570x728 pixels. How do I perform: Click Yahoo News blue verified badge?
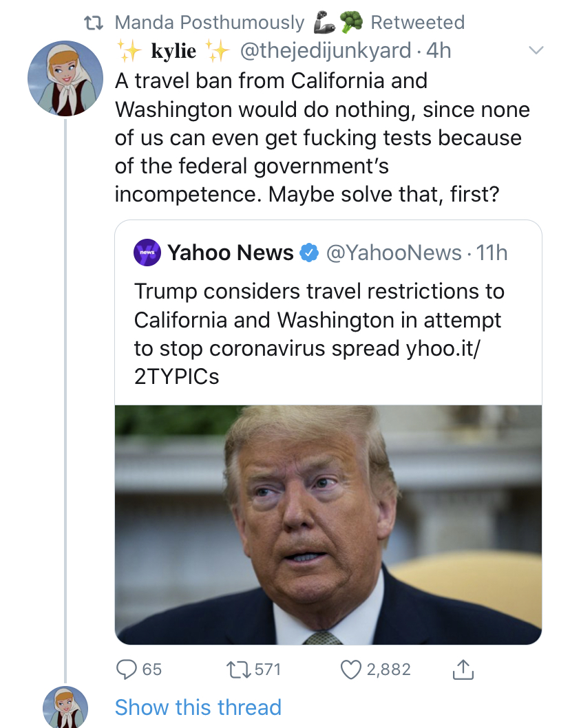point(309,253)
